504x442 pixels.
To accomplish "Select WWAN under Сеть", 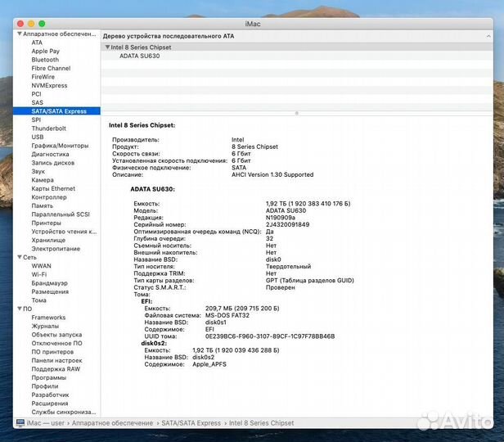I will click(x=41, y=266).
